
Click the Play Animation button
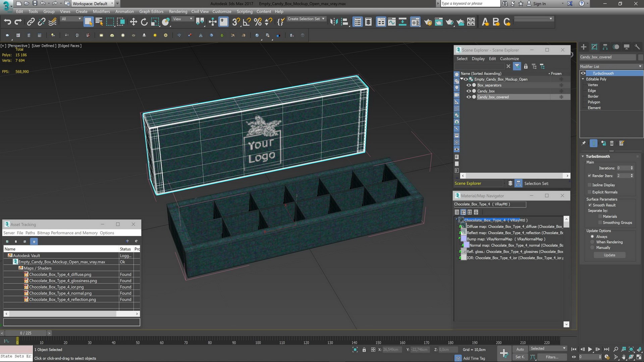point(590,349)
